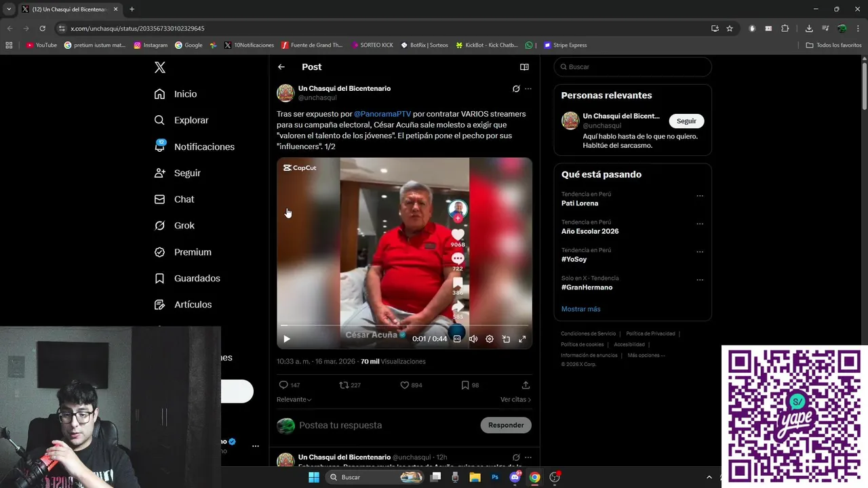Click Seguir button for Un Chasqui
868x488 pixels.
click(x=686, y=121)
